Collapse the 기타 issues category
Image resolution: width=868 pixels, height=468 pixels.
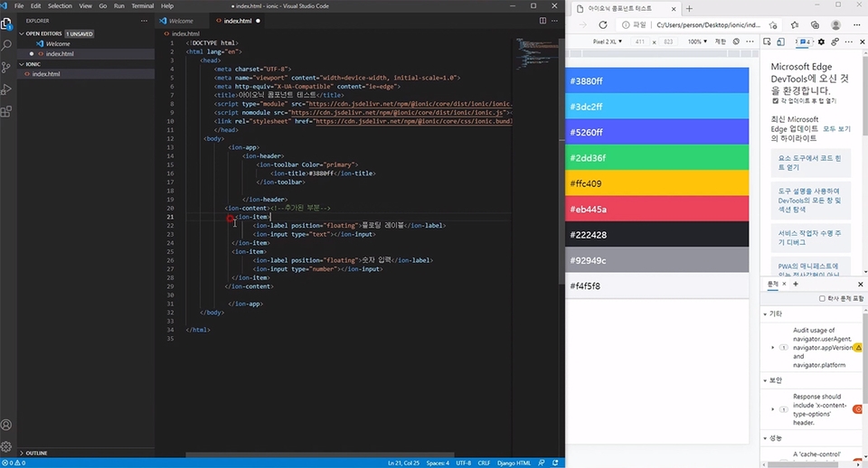(765, 314)
